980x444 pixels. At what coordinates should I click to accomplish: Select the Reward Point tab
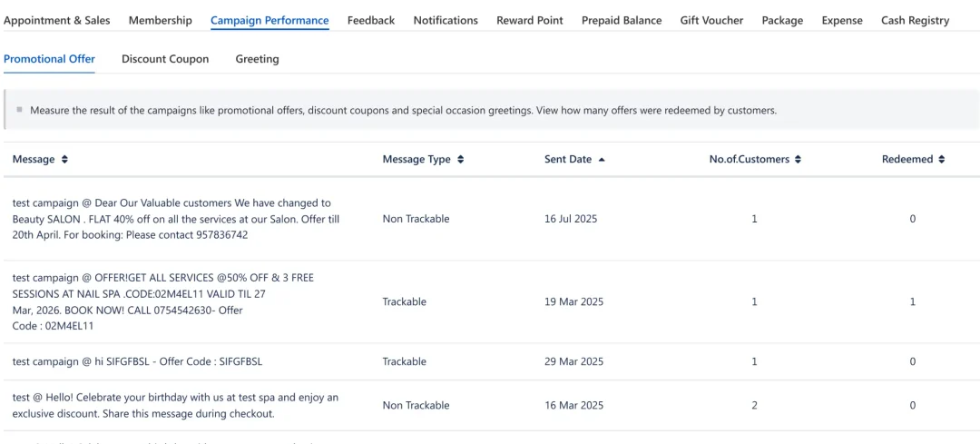pyautogui.click(x=530, y=20)
